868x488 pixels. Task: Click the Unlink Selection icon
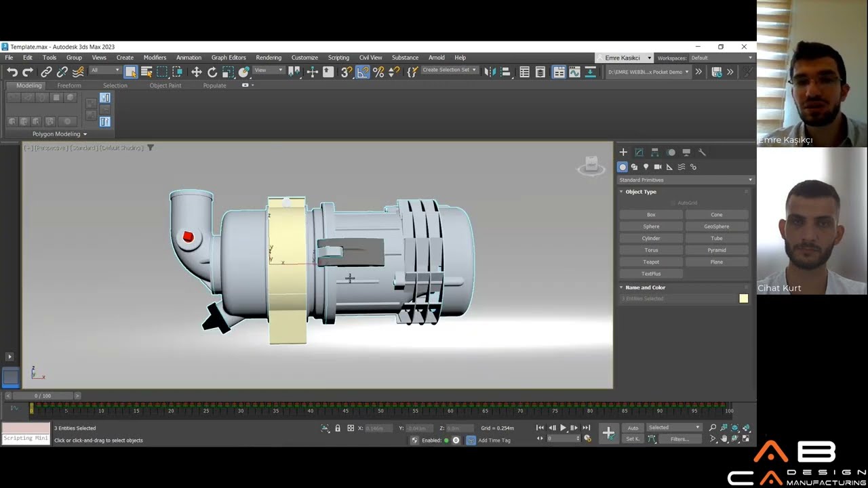(x=62, y=72)
